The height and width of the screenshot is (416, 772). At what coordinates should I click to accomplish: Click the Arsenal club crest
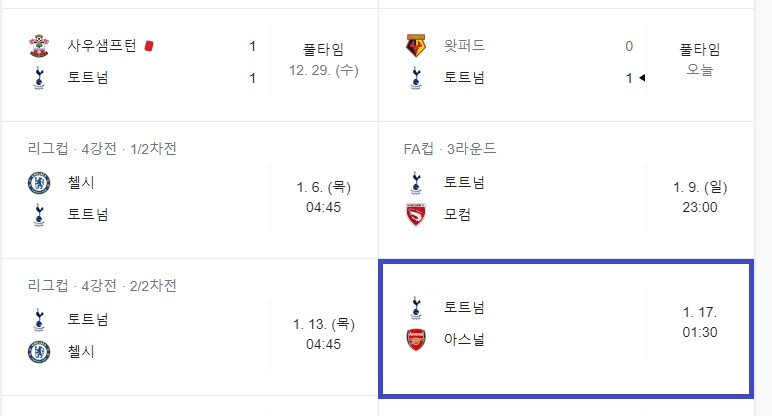[x=416, y=340]
